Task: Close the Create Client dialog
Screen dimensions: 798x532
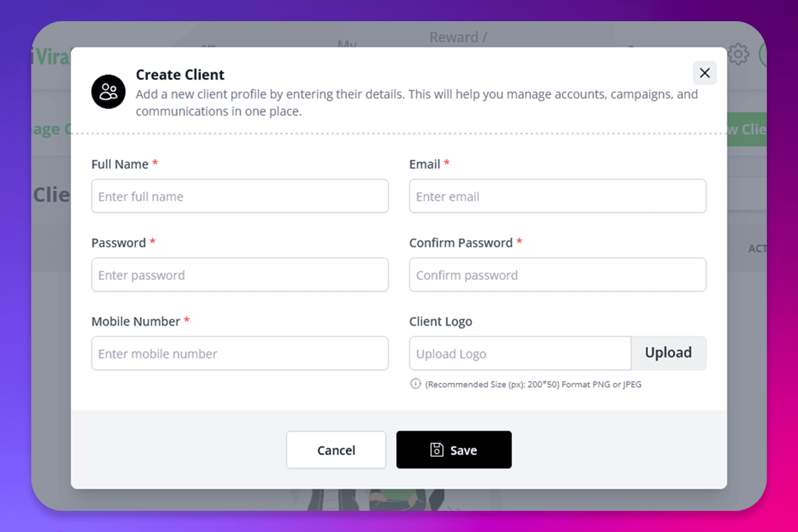Action: click(x=704, y=73)
